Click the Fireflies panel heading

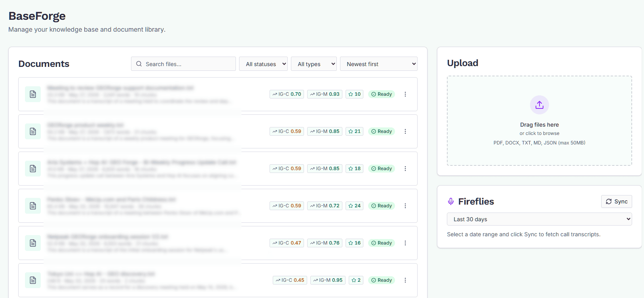pyautogui.click(x=476, y=201)
